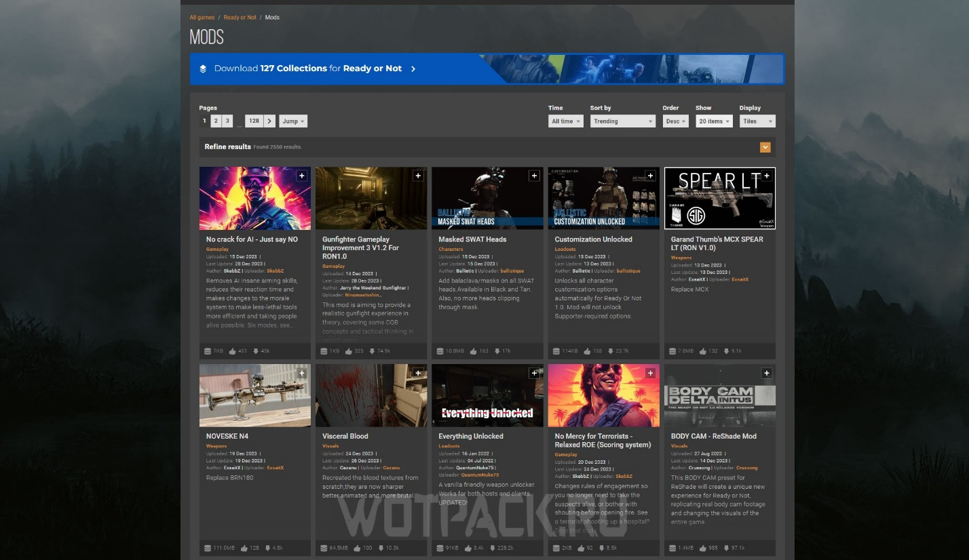Click the plus icon on Everything Unlocked tile
This screenshot has width=969, height=560.
click(x=534, y=373)
